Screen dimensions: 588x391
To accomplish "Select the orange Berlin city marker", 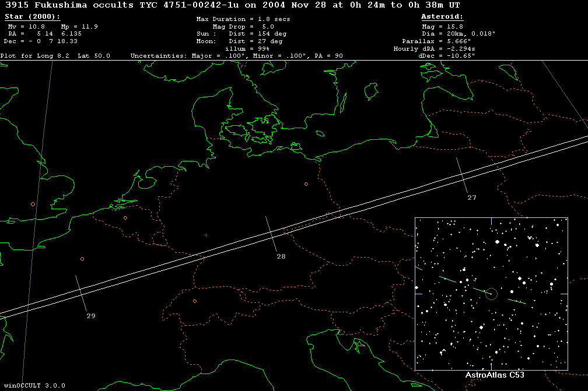I will 306,184.
